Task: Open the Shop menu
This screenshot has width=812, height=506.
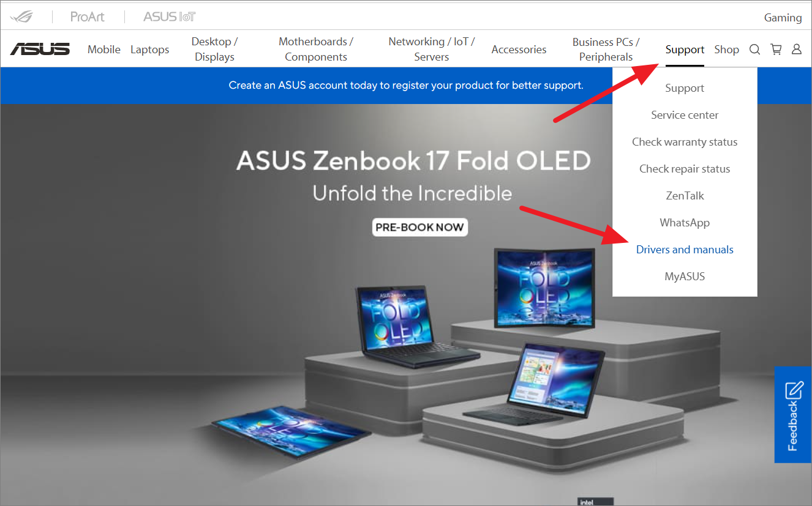Action: 727,50
